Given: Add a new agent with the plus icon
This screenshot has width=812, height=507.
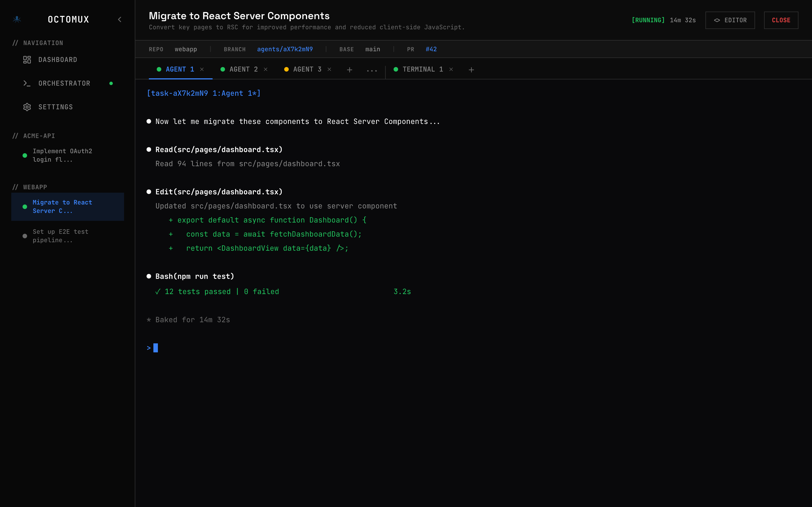Looking at the screenshot, I should point(350,70).
